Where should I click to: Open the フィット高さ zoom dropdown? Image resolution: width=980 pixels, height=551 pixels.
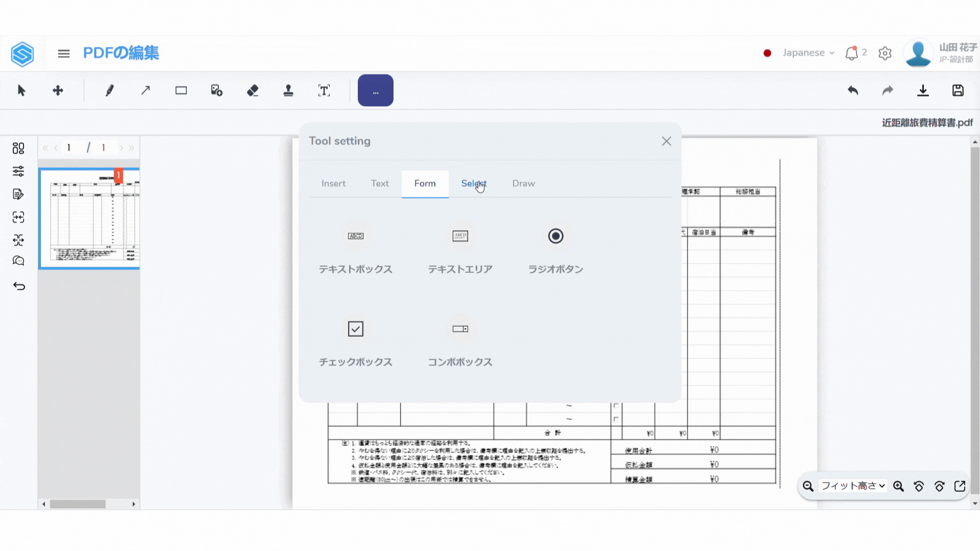pyautogui.click(x=852, y=486)
